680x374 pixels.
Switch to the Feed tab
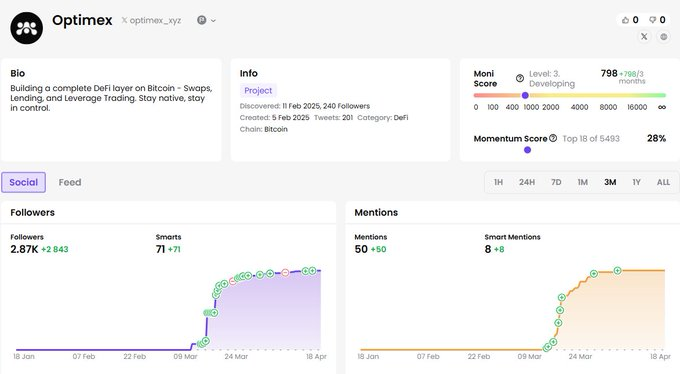click(x=70, y=182)
